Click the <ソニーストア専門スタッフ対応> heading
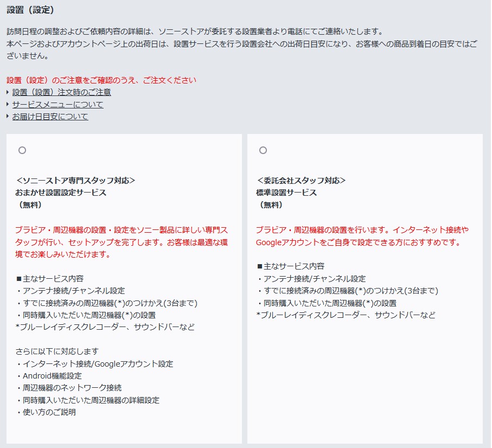Image resolution: width=492 pixels, height=448 pixels. point(75,181)
